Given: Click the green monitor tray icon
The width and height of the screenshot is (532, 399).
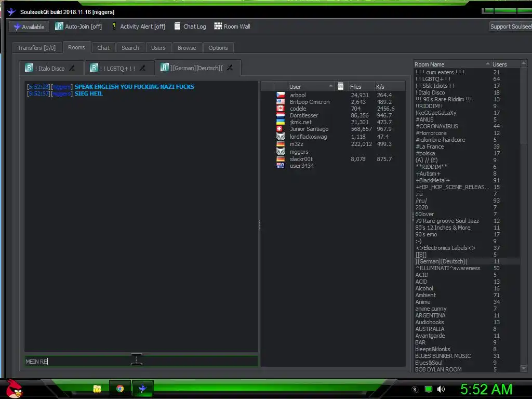Looking at the screenshot, I should [x=429, y=389].
